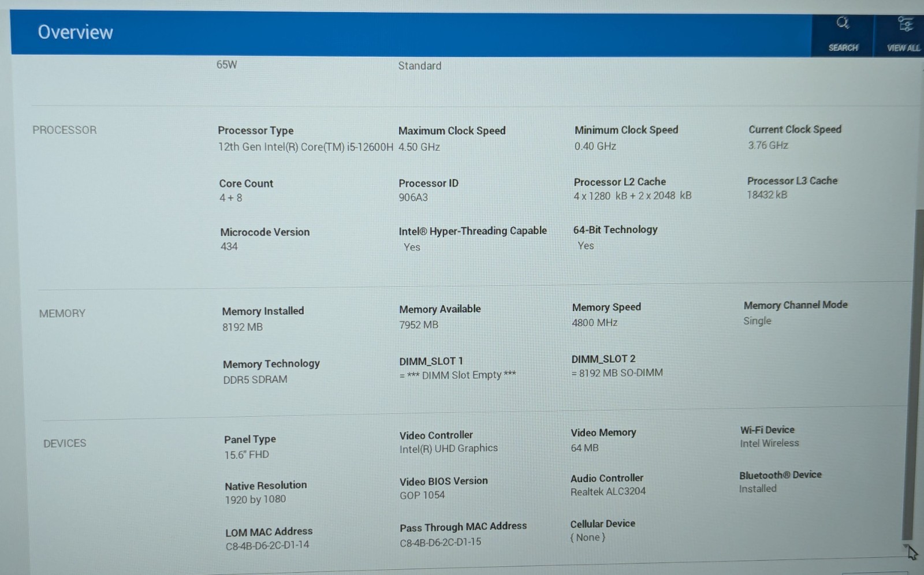The image size is (924, 575).
Task: Click the 3.76 GHz current clock value
Action: pyautogui.click(x=768, y=145)
